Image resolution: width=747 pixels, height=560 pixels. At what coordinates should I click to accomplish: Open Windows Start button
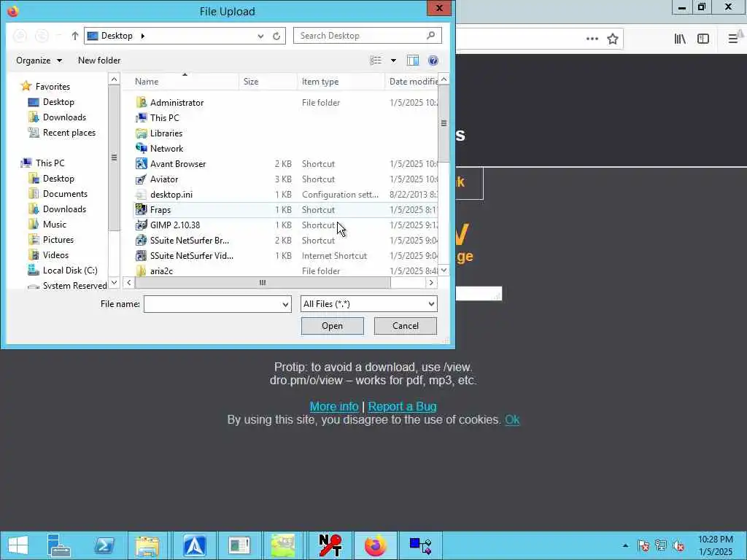point(18,545)
